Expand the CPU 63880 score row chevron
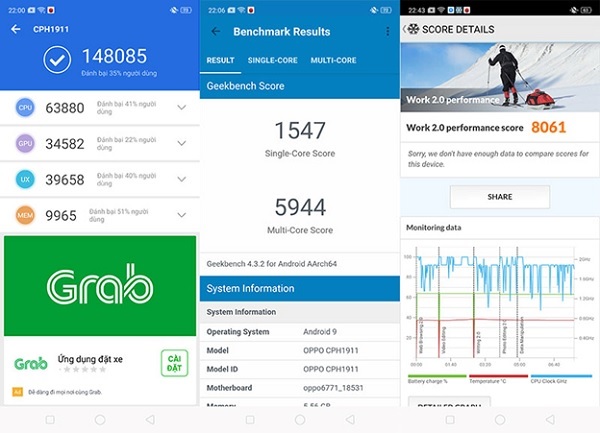The width and height of the screenshot is (600, 433). [181, 107]
